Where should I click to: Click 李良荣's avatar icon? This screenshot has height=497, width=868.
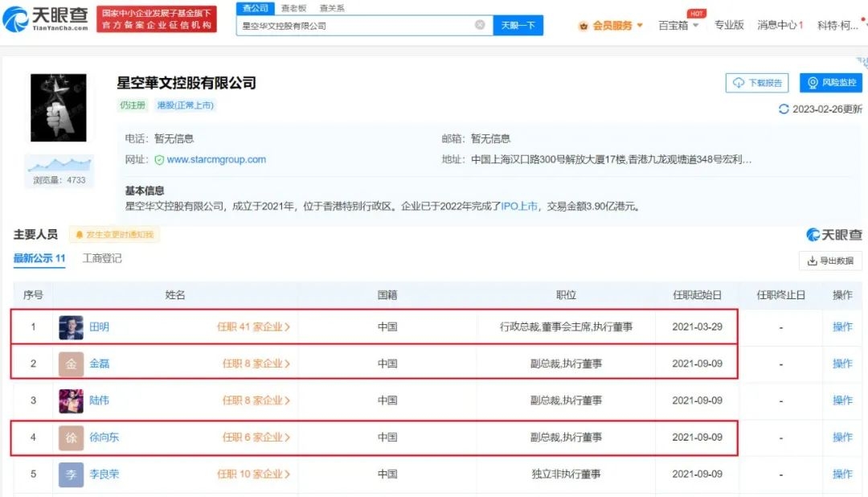pyautogui.click(x=71, y=474)
